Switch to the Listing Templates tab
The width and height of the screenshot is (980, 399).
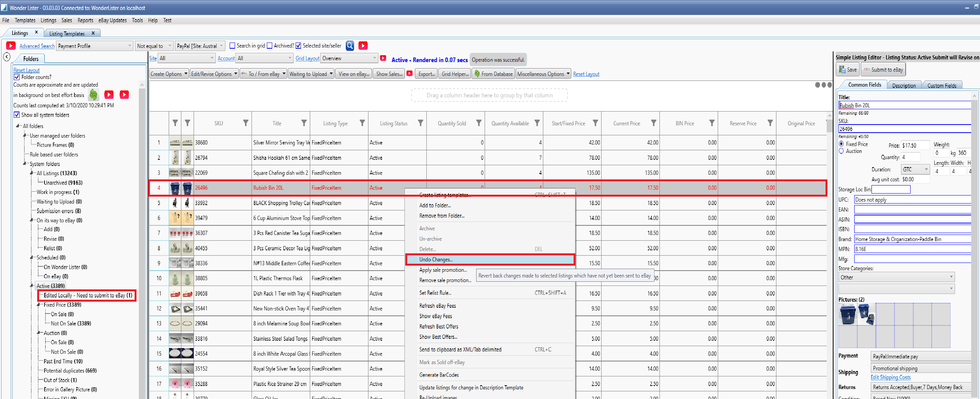tap(67, 34)
